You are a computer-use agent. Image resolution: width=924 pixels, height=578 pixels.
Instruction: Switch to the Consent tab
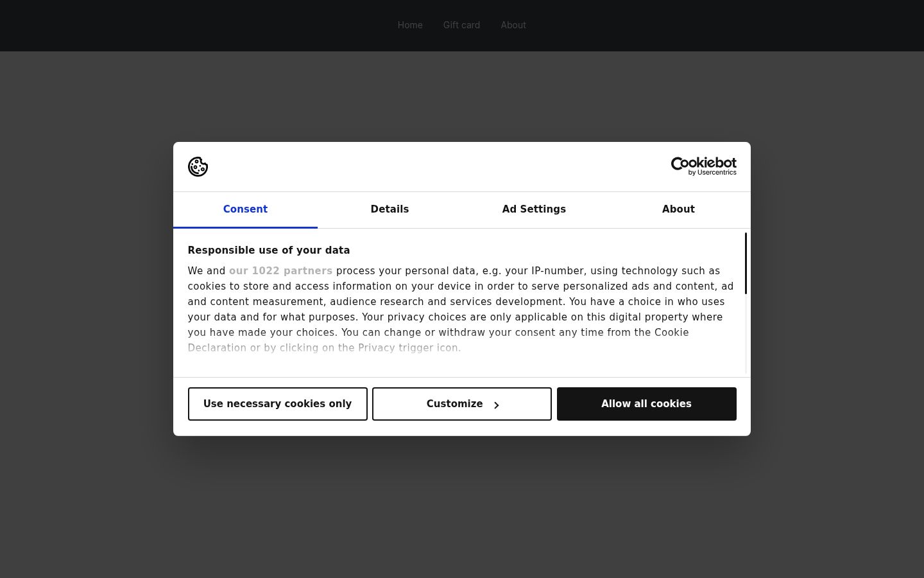(245, 209)
